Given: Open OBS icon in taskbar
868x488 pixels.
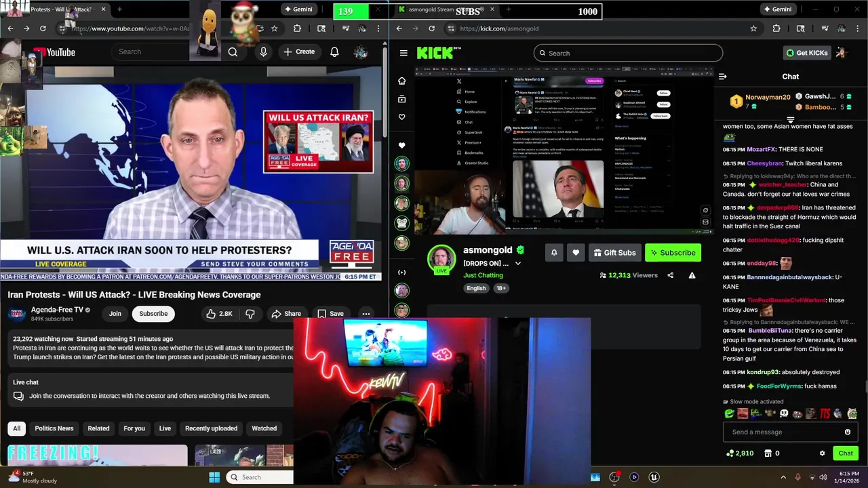Looking at the screenshot, I should (614, 477).
